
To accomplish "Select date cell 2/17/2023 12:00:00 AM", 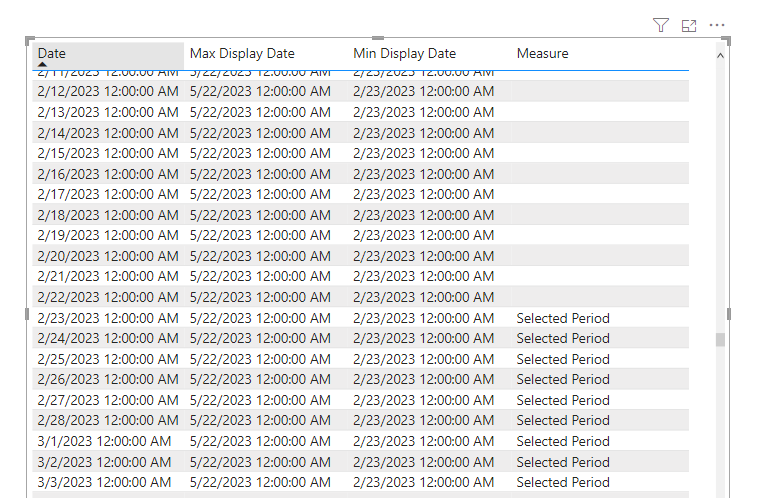I will click(108, 194).
